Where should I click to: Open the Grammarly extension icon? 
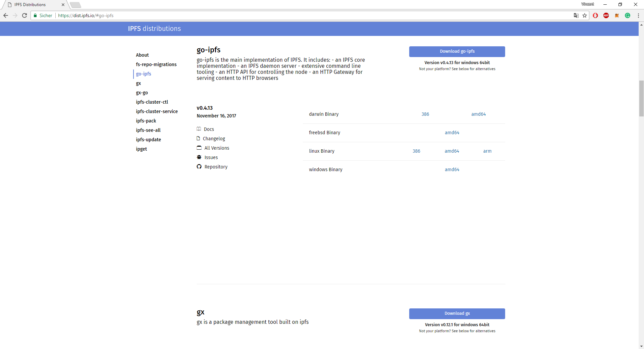click(x=628, y=15)
